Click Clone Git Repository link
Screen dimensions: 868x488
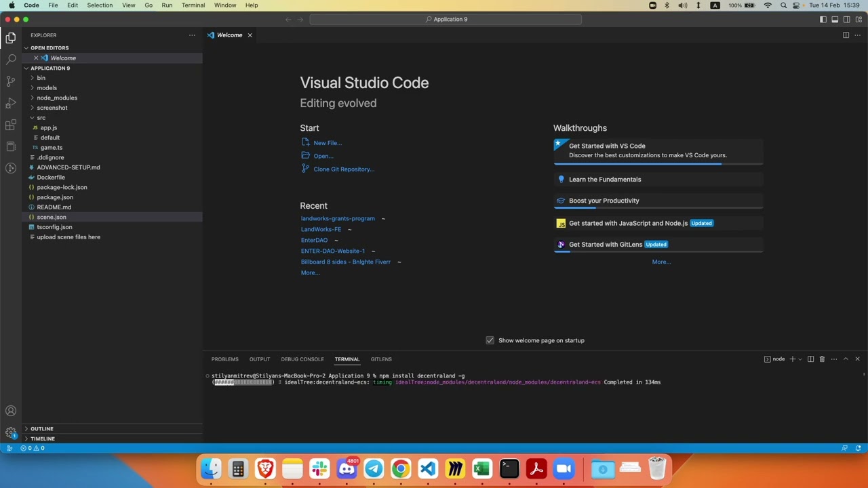[344, 169]
